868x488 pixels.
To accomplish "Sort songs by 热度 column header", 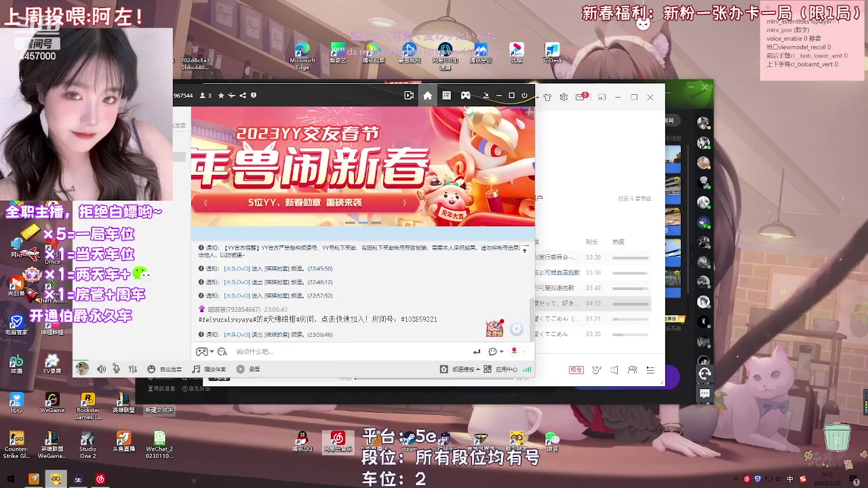I will (x=618, y=242).
